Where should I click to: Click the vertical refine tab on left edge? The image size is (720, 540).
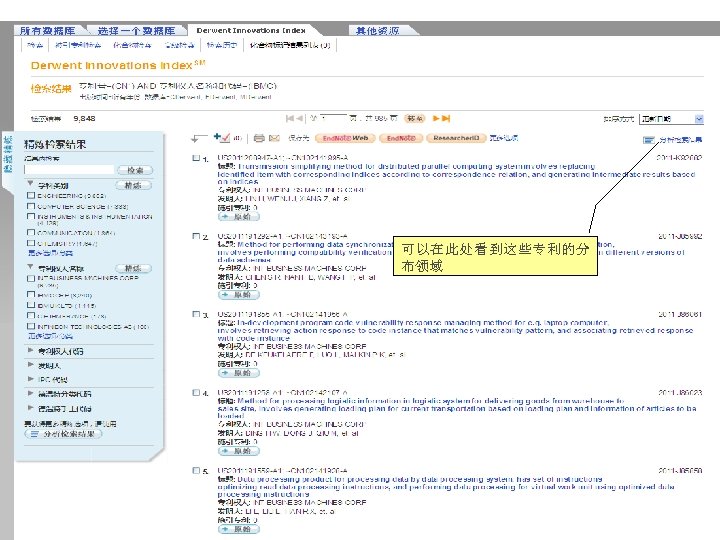(8, 154)
